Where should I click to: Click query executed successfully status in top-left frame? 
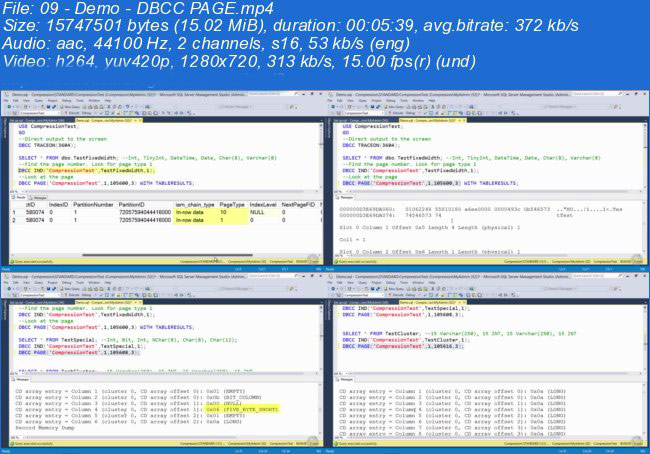32,262
